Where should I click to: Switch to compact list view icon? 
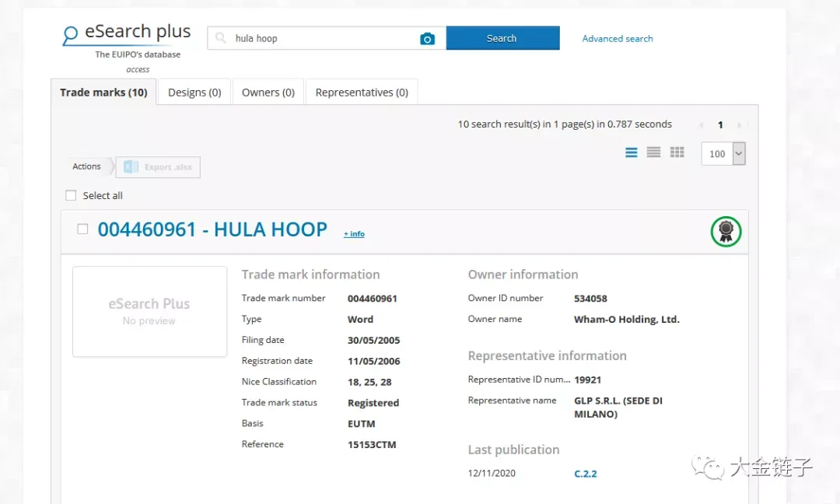pos(653,152)
